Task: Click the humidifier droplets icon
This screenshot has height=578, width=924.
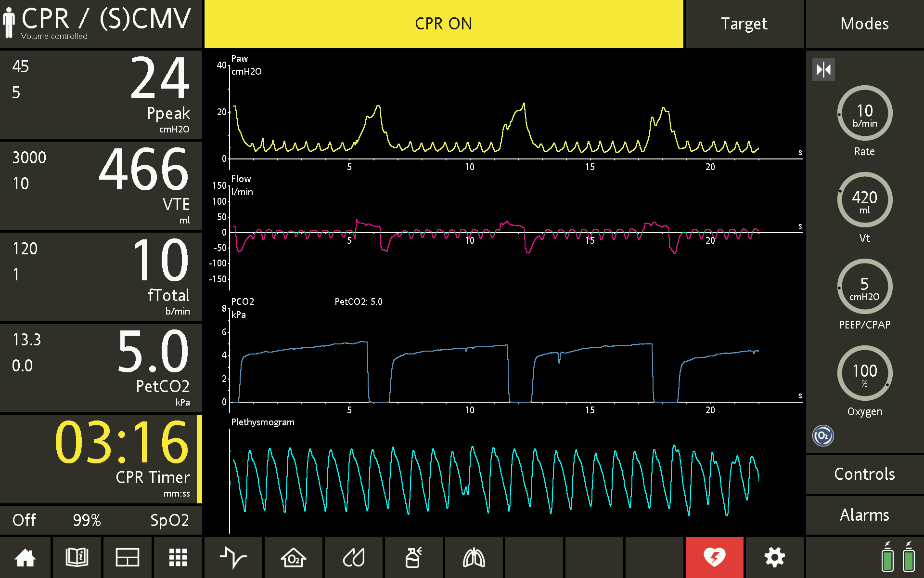Action: (354, 558)
